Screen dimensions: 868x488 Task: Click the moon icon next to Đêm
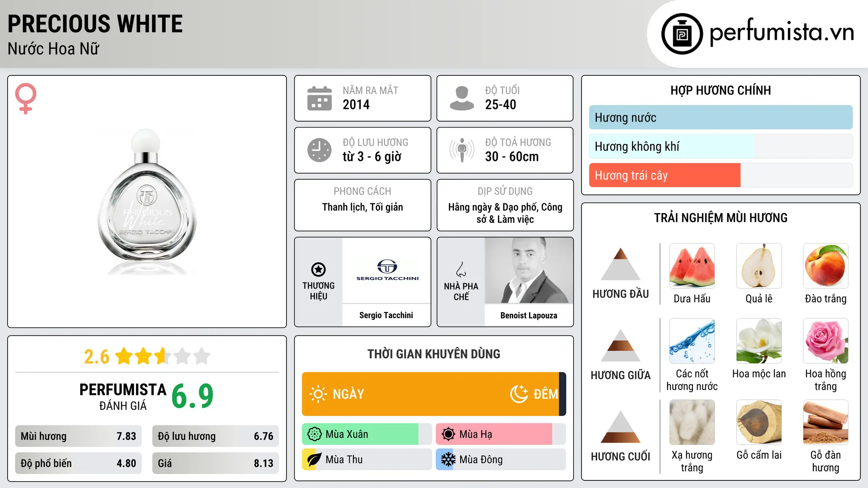[x=519, y=394]
